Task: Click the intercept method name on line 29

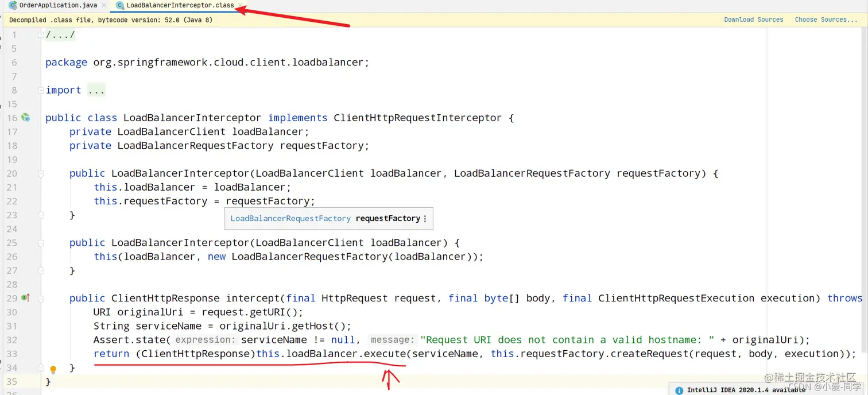Action: [x=253, y=298]
